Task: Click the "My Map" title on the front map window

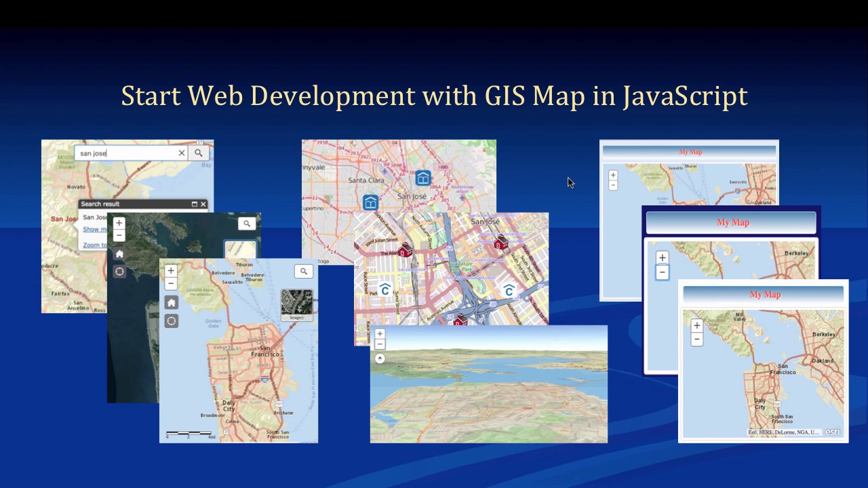Action: (x=765, y=295)
